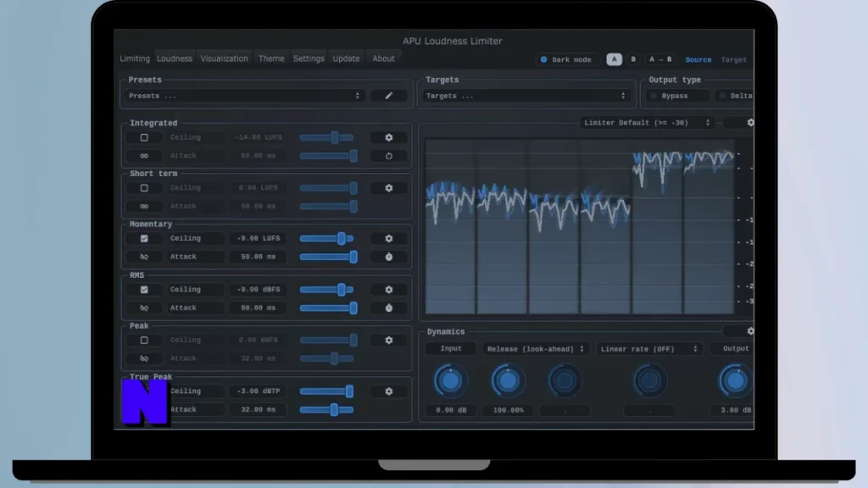Toggle RMS unlinked chain icon
This screenshot has width=868, height=488.
click(x=144, y=308)
